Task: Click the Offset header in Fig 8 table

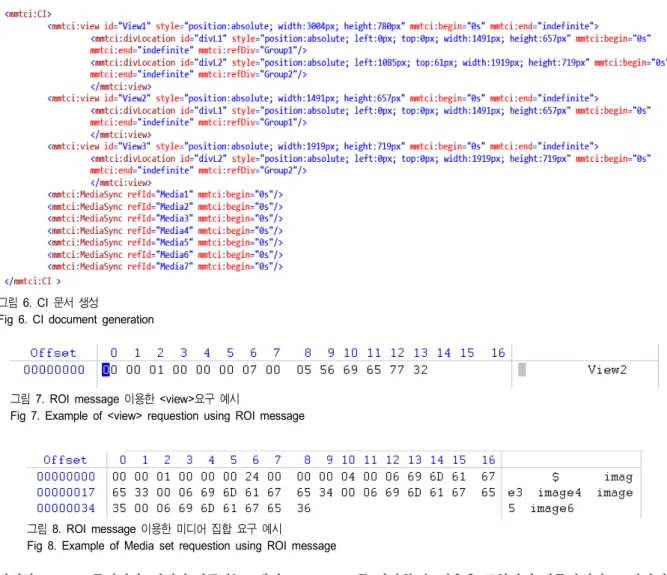Action: click(x=65, y=460)
